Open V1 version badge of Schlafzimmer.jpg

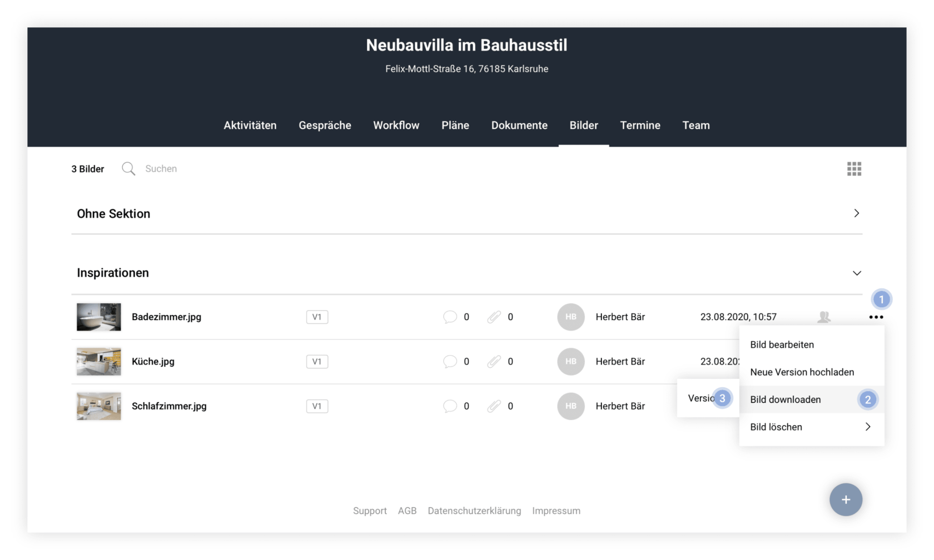[317, 406]
